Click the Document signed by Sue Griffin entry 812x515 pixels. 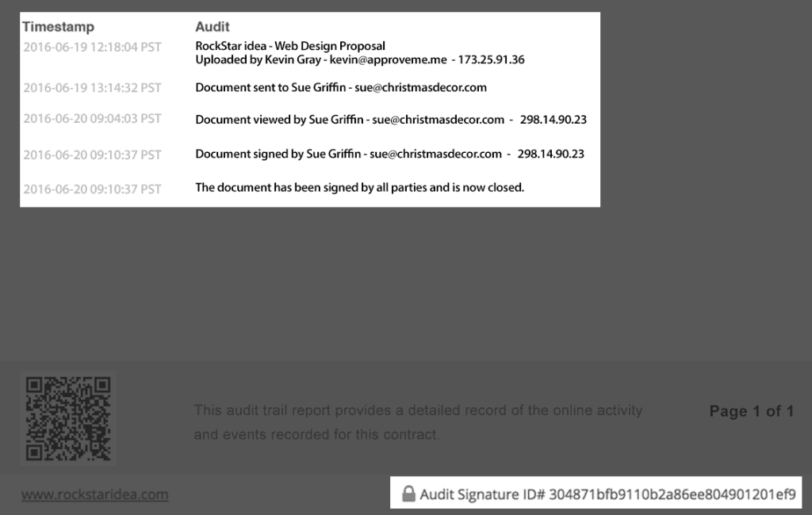pyautogui.click(x=349, y=154)
